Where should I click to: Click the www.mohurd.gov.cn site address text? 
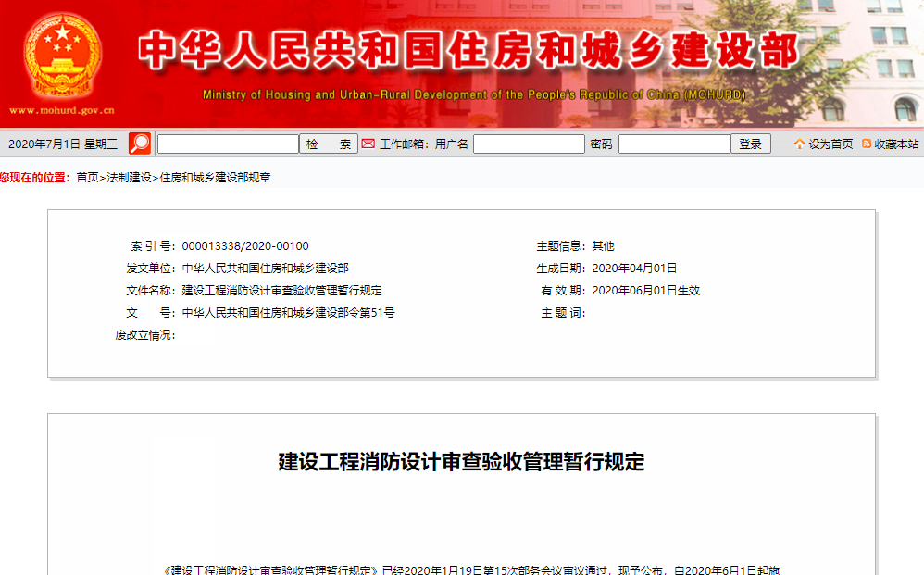coord(62,110)
